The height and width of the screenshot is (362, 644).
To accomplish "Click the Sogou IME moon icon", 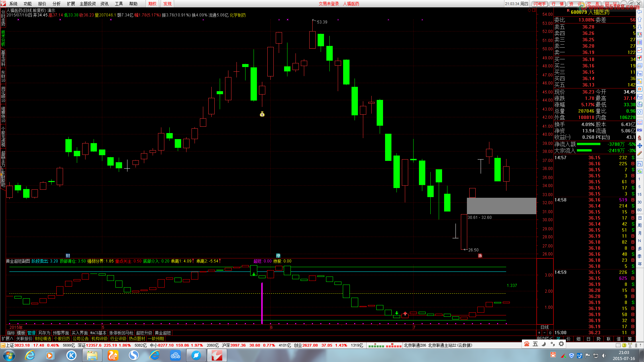I will pos(544,344).
